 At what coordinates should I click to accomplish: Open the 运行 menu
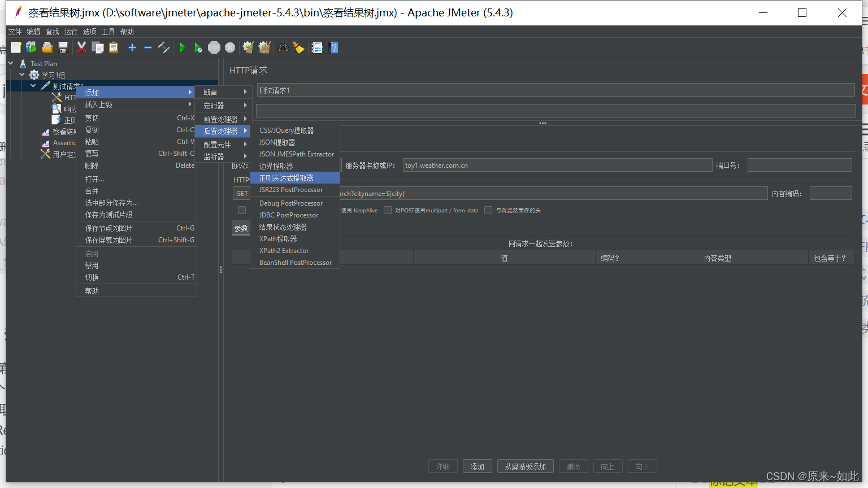(x=71, y=32)
